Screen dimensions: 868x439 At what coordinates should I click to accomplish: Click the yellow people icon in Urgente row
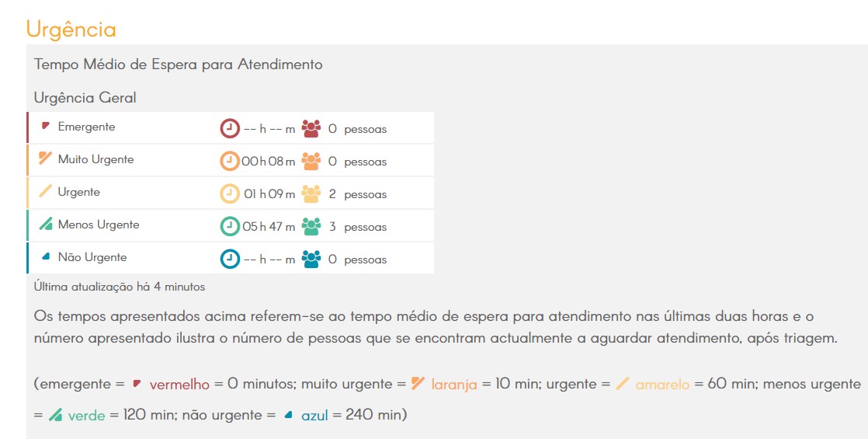coord(311,194)
